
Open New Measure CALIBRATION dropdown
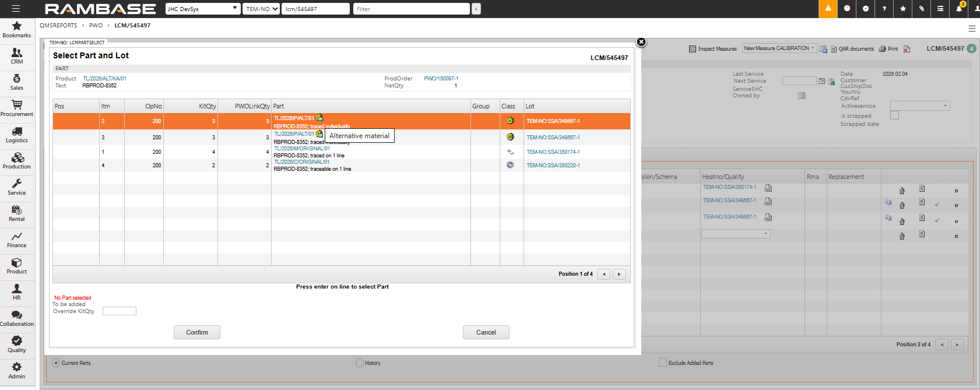click(x=779, y=48)
